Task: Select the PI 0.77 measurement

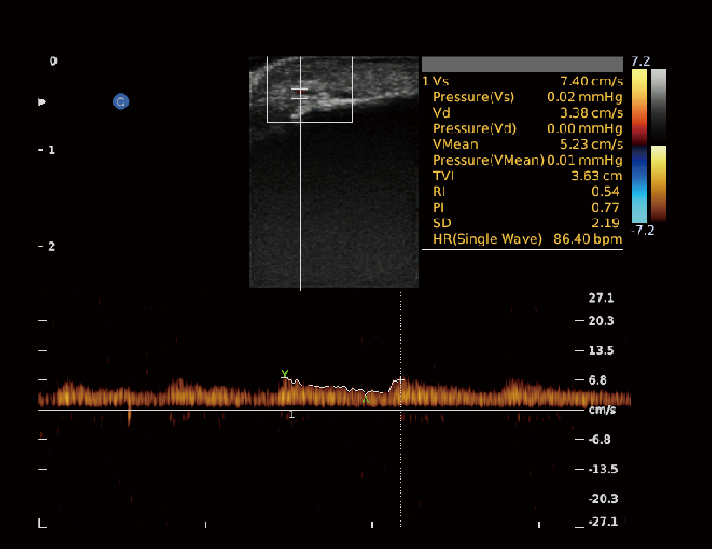Action: click(522, 207)
